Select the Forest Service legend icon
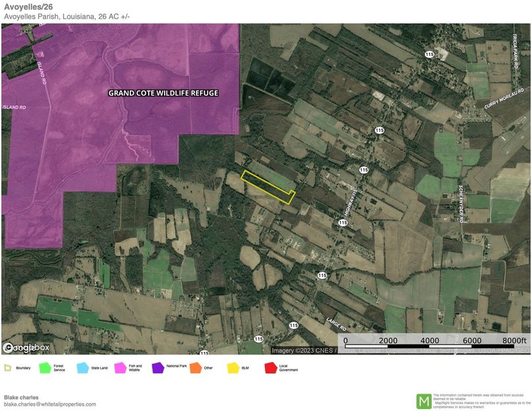The image size is (532, 411). (x=44, y=369)
